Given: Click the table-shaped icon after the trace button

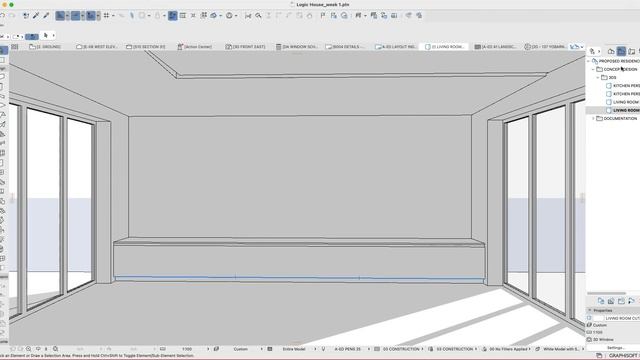Looking at the screenshot, I should coord(183,16).
